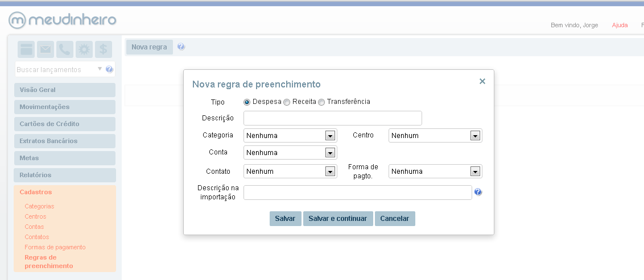
Task: Select the Despesa radio button
Action: tap(247, 102)
